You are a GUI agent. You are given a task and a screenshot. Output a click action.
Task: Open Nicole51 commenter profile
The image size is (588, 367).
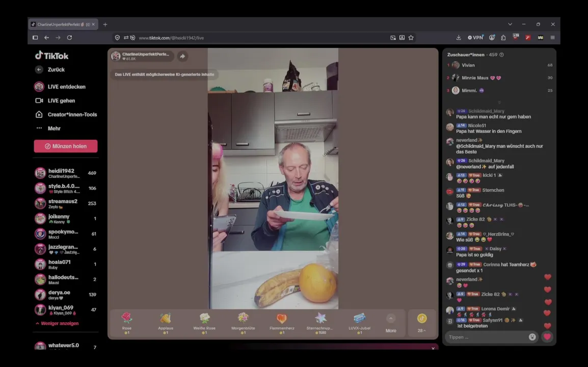477,126
